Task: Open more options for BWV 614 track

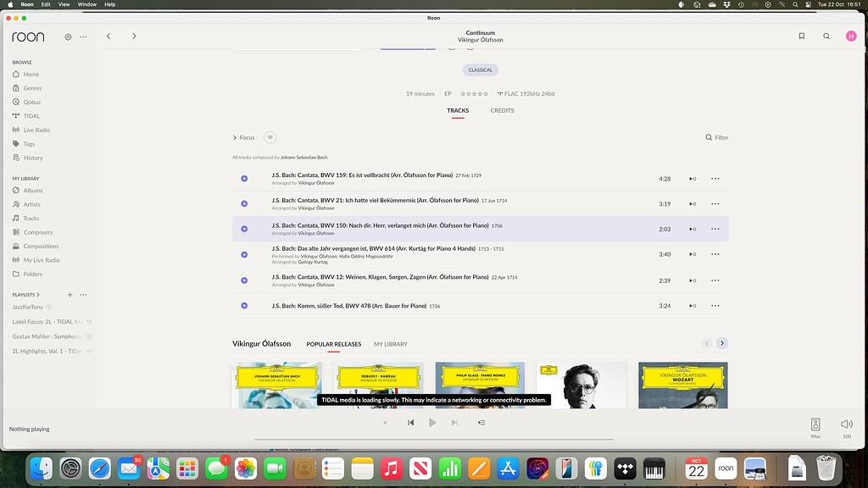Action: tap(715, 253)
